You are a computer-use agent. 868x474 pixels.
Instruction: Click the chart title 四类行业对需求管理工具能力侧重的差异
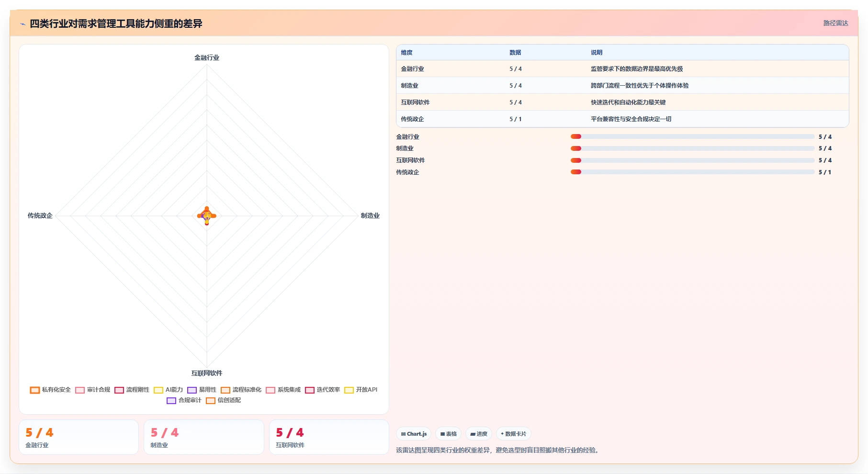pos(116,23)
